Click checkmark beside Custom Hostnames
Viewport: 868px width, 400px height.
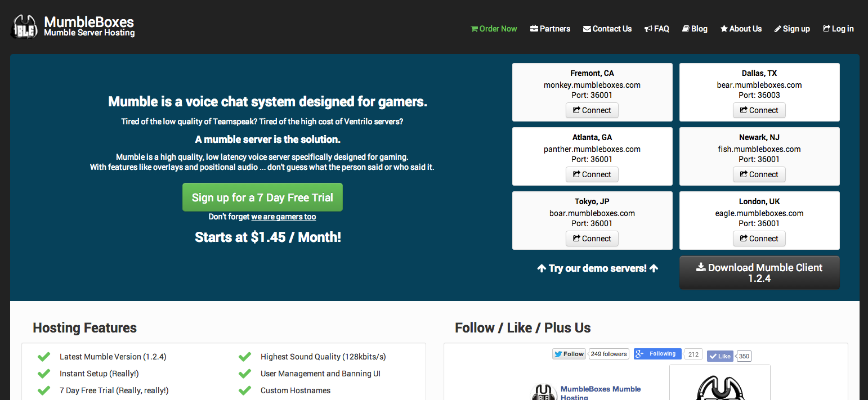pyautogui.click(x=245, y=390)
